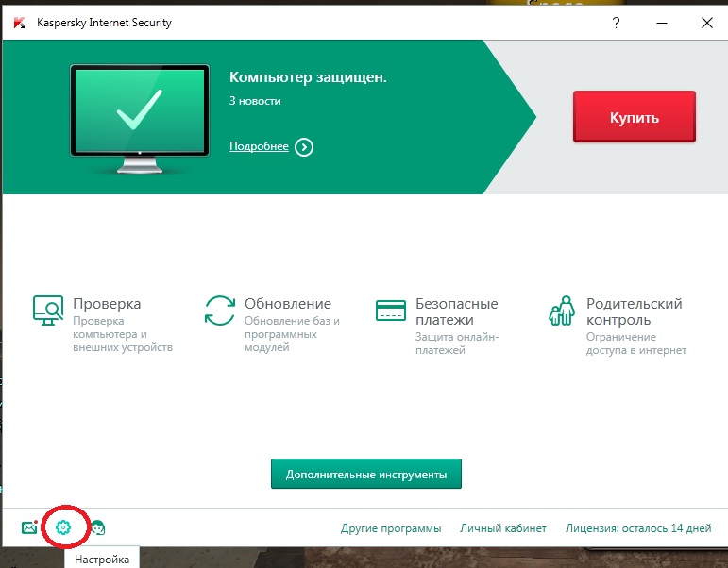Screen dimensions: 728x568
Task: Follow the Подробнее link
Action: point(259,146)
